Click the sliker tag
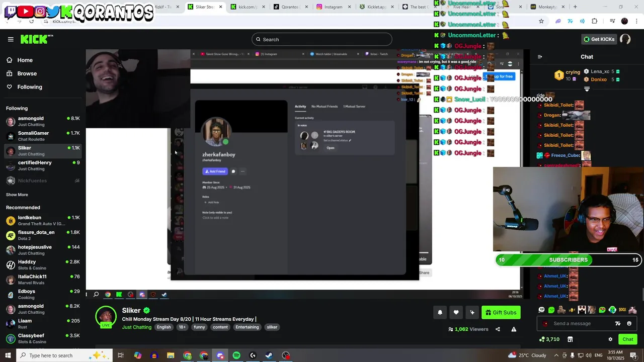Viewport: 644px width, 362px height. tap(272, 327)
